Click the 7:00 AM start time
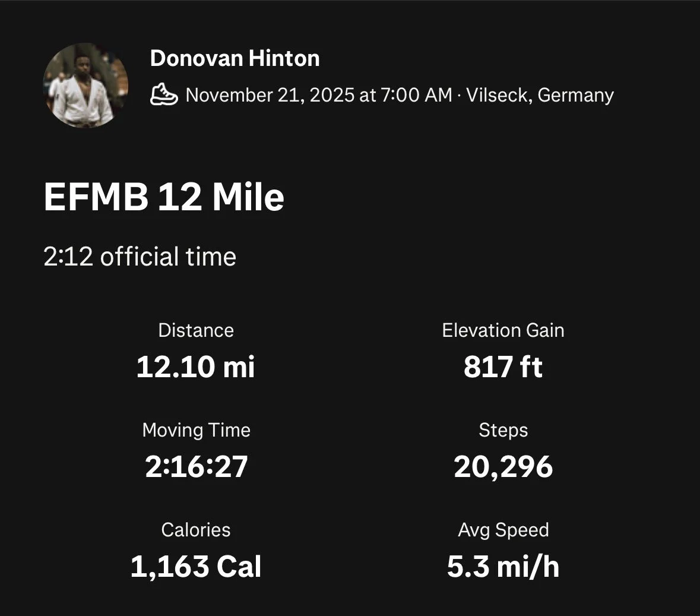700x616 pixels. tap(417, 95)
